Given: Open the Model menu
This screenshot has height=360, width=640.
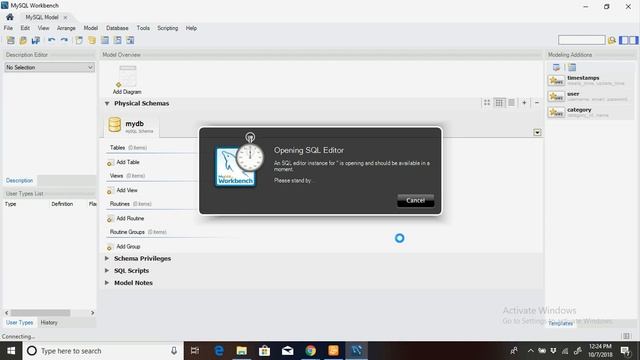Looking at the screenshot, I should [91, 28].
